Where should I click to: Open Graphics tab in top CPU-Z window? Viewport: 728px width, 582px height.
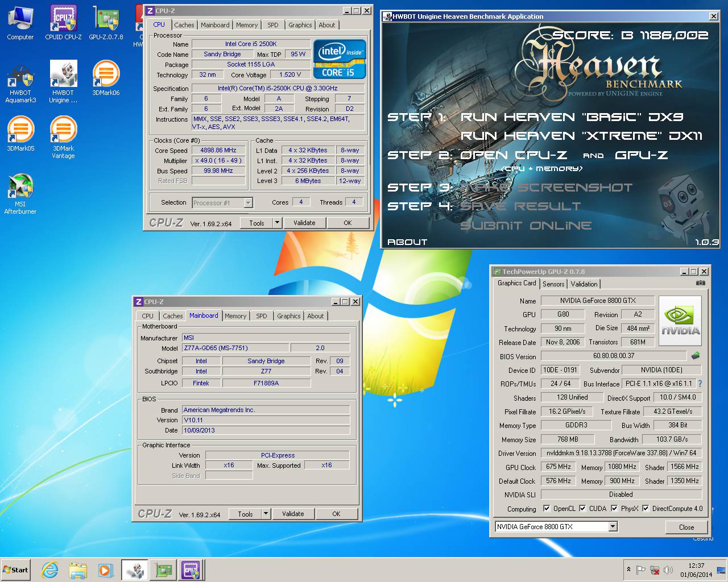click(x=300, y=25)
